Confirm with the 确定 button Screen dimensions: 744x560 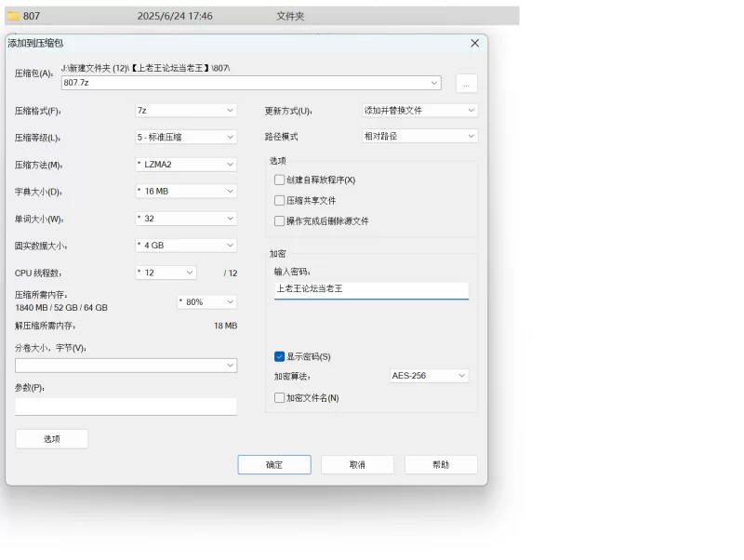pos(274,464)
